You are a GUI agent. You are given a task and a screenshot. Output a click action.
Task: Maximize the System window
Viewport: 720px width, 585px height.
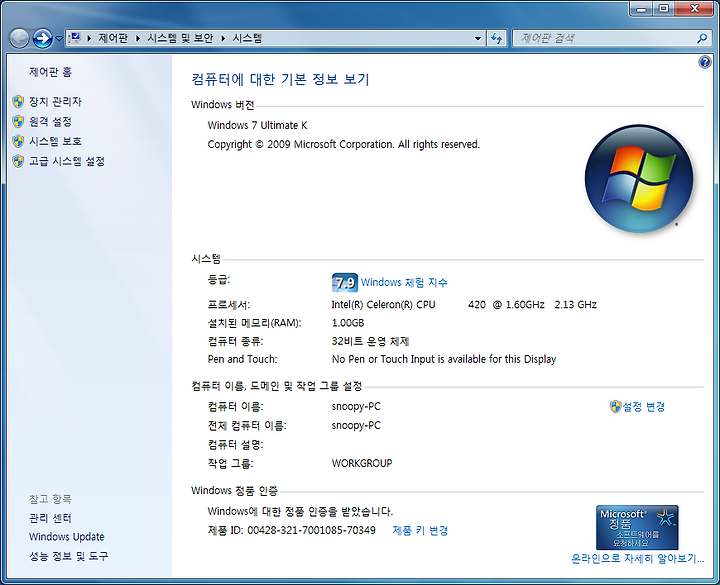tap(664, 9)
